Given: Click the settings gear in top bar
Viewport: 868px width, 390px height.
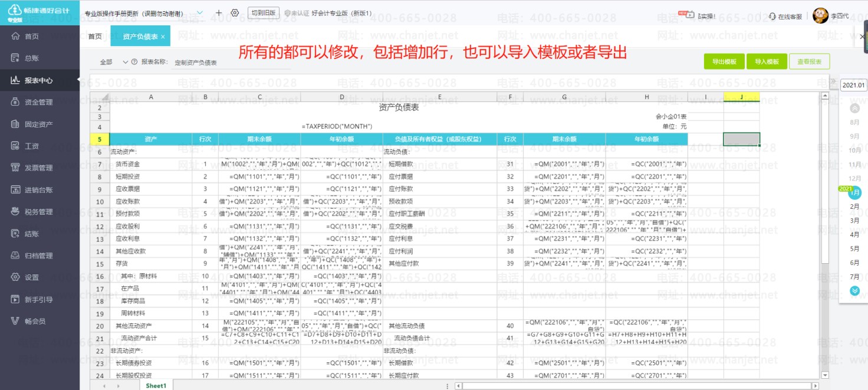Looking at the screenshot, I should [235, 13].
